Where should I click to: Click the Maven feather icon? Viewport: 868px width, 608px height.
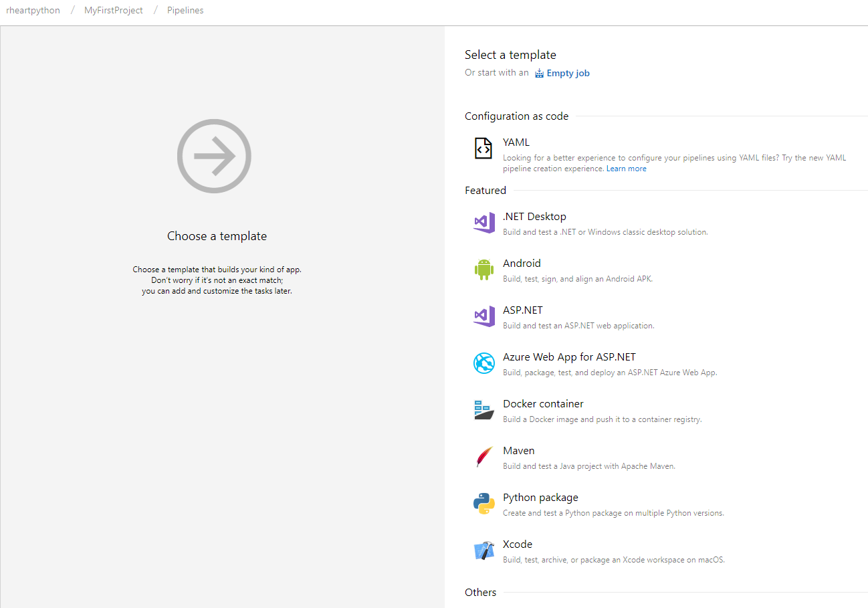click(483, 457)
